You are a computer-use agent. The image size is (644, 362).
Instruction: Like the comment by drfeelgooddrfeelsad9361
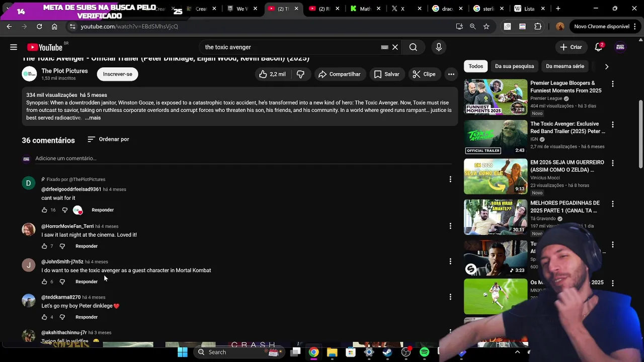tap(44, 210)
